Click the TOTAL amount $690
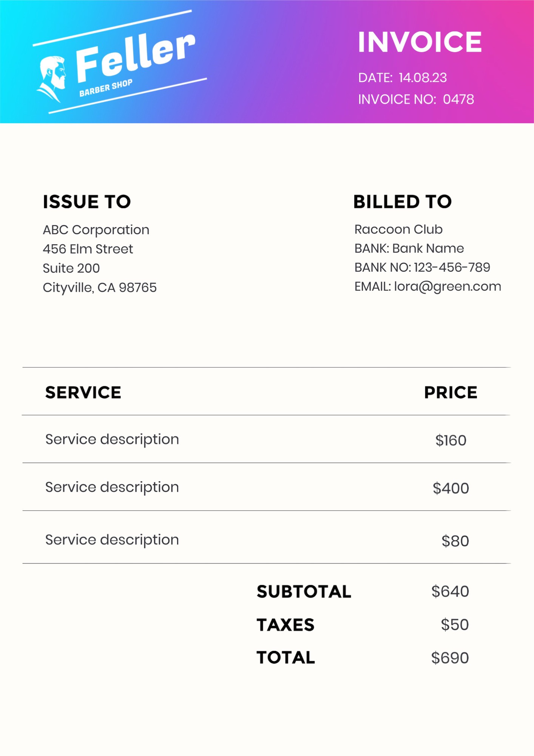Viewport: 534px width, 756px height. (x=450, y=658)
